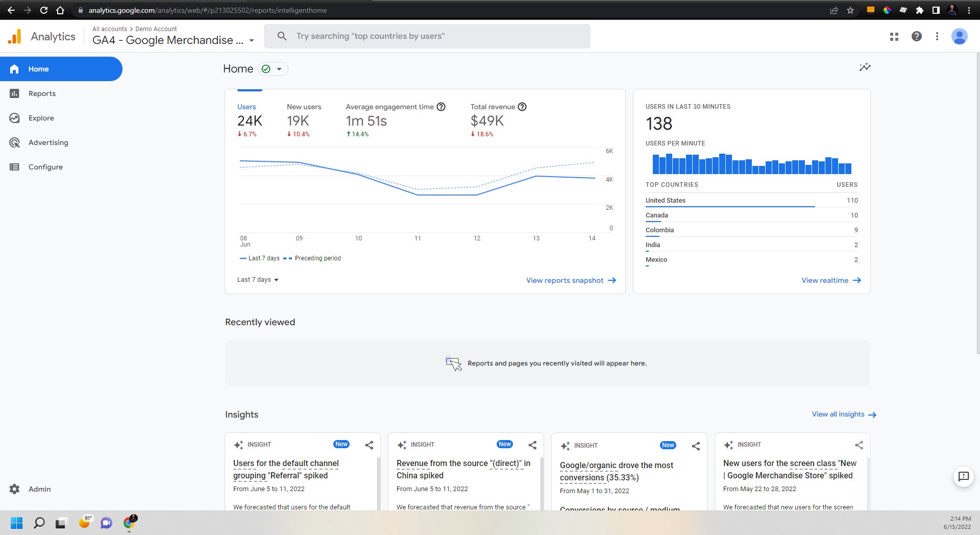Image resolution: width=980 pixels, height=535 pixels.
Task: Open the browser extensions puzzle icon
Action: 920,10
